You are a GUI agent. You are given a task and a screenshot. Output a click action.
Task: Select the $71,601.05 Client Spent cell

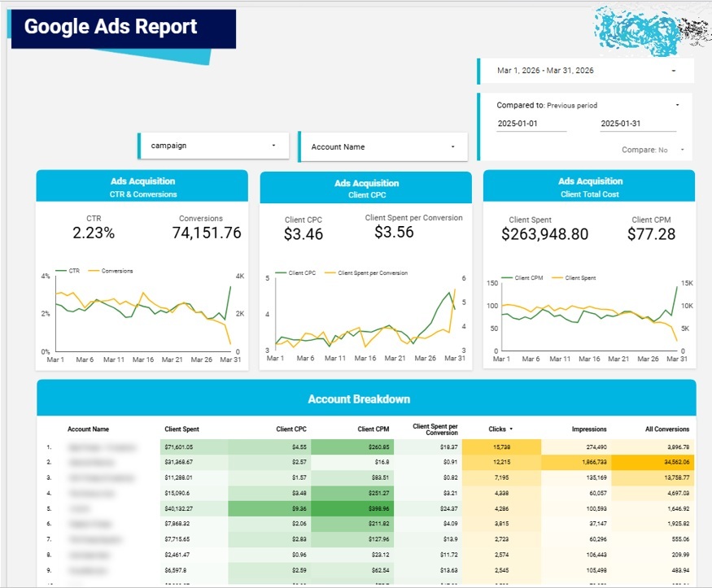pos(194,447)
